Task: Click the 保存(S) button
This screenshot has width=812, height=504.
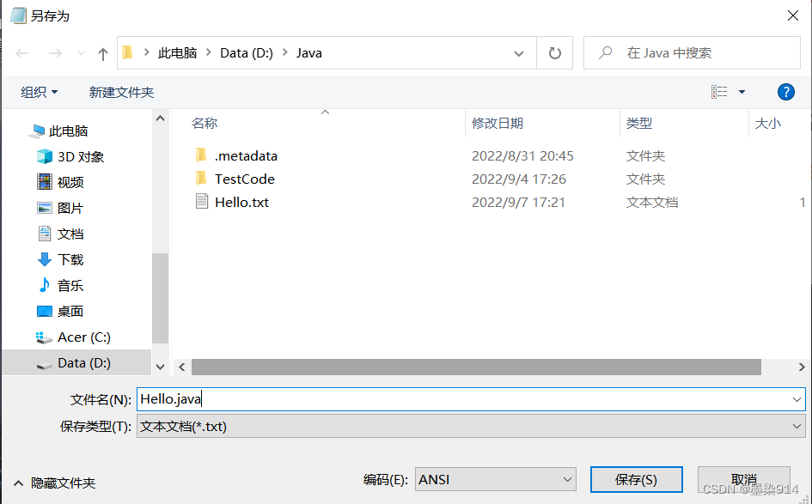Action: pos(636,479)
